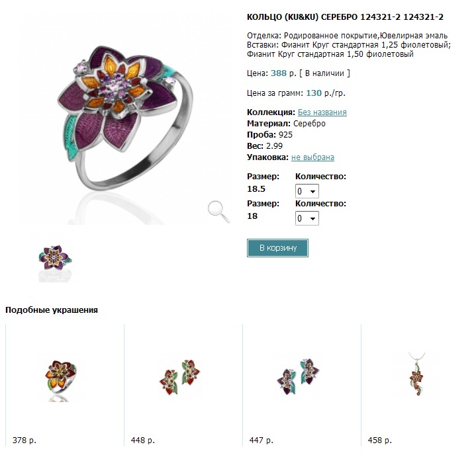Viewport: 476px width, 459px height.
Task: Click the 'Подобные украшения' section heading
Action: click(x=52, y=310)
